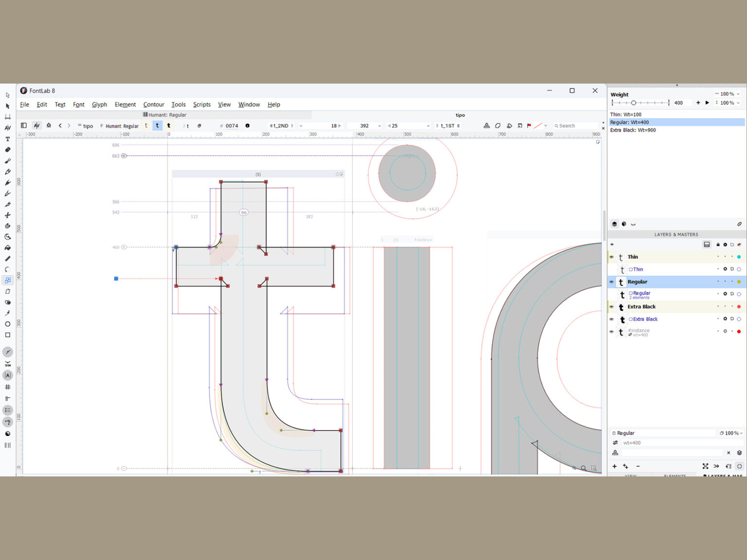747x560 pixels.
Task: Play the Weight axis animation
Action: point(707,103)
